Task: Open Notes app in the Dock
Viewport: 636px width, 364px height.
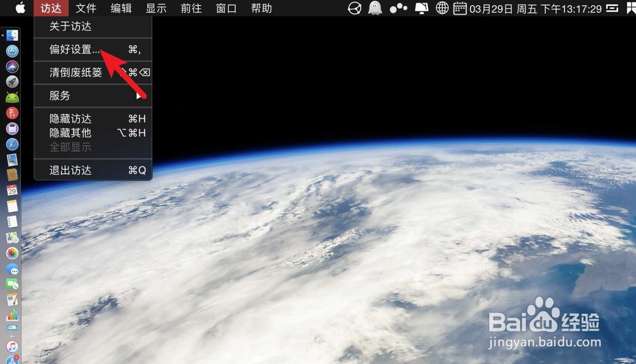Action: tap(12, 206)
